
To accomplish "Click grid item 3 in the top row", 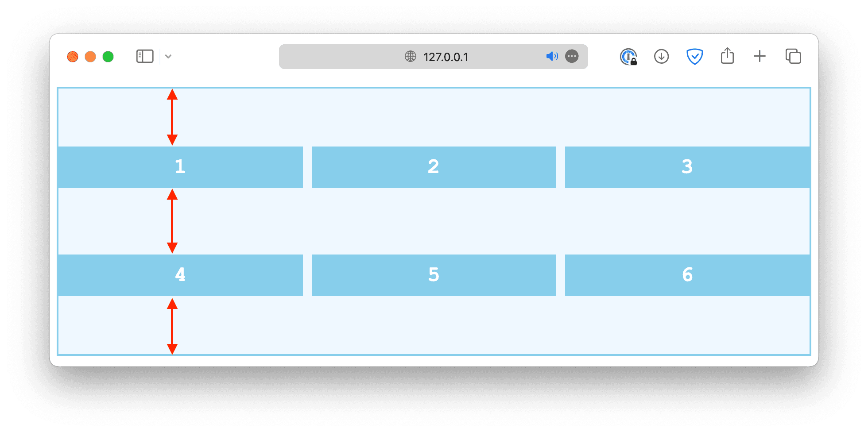I will pos(687,167).
